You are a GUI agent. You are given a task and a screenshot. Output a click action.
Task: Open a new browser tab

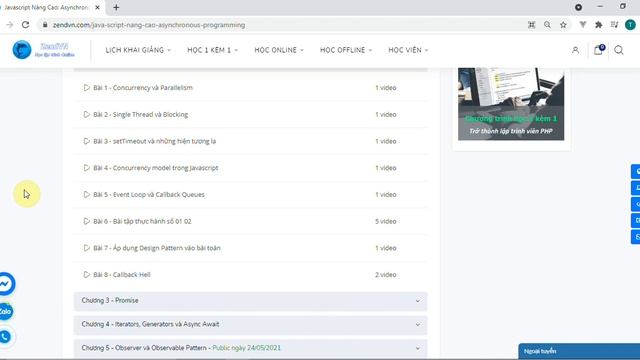(x=116, y=7)
